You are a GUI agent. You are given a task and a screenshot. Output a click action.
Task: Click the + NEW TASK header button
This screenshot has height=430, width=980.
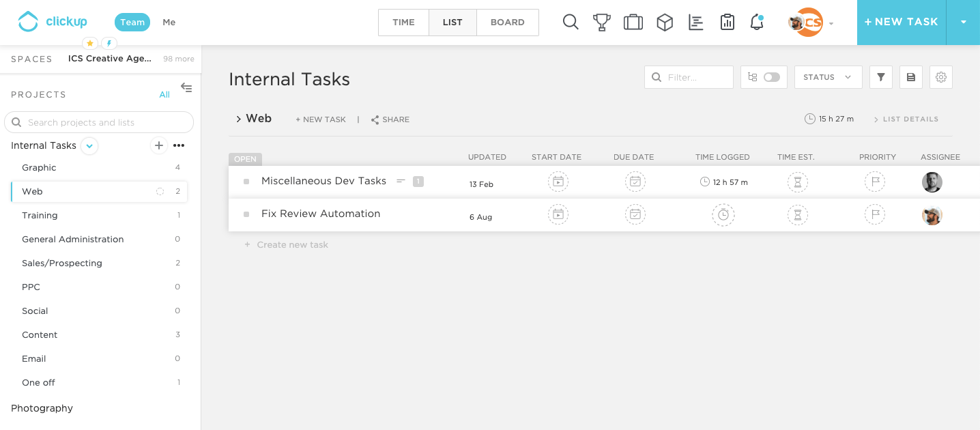coord(901,22)
